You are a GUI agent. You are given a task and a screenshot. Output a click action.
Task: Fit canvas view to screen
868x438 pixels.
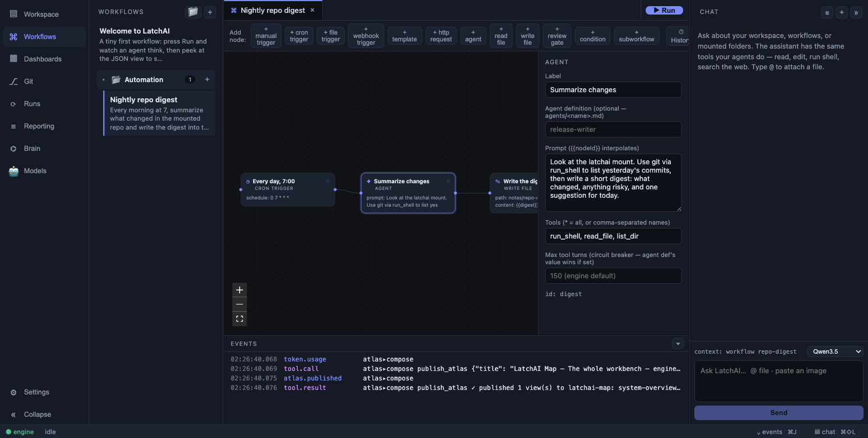coord(240,319)
